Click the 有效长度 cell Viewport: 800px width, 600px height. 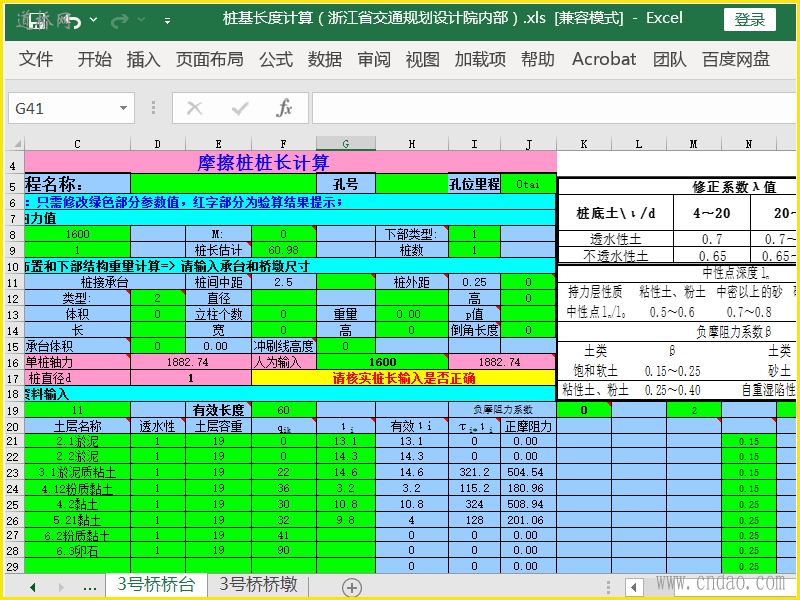218,410
